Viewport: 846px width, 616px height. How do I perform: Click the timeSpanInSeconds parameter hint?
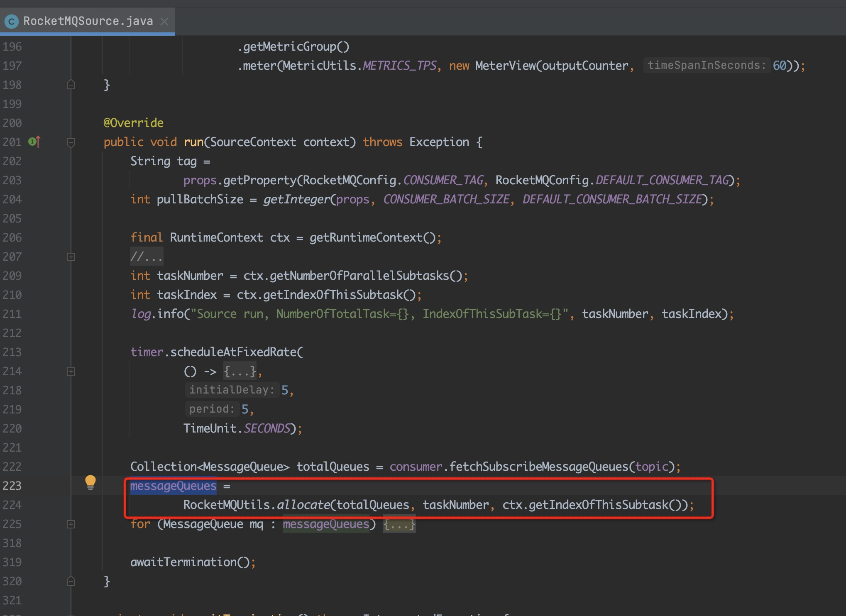pyautogui.click(x=706, y=66)
